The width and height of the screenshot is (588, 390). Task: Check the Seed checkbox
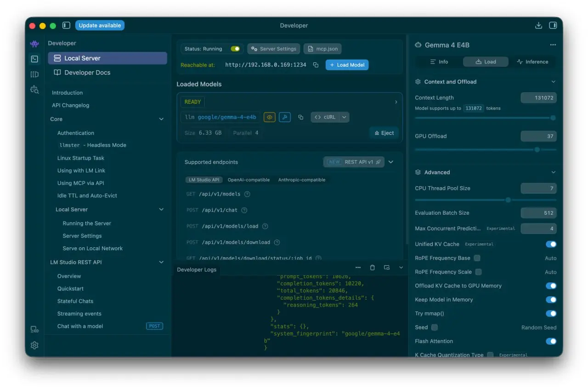[x=435, y=328]
